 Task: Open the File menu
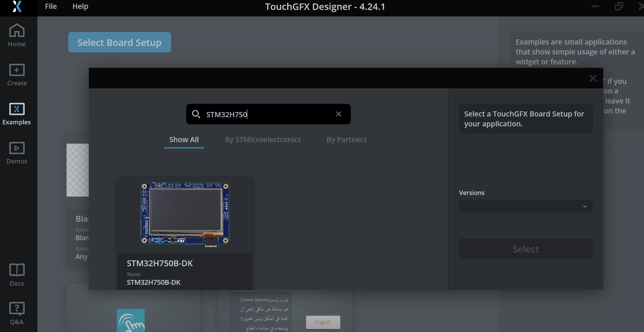(51, 7)
